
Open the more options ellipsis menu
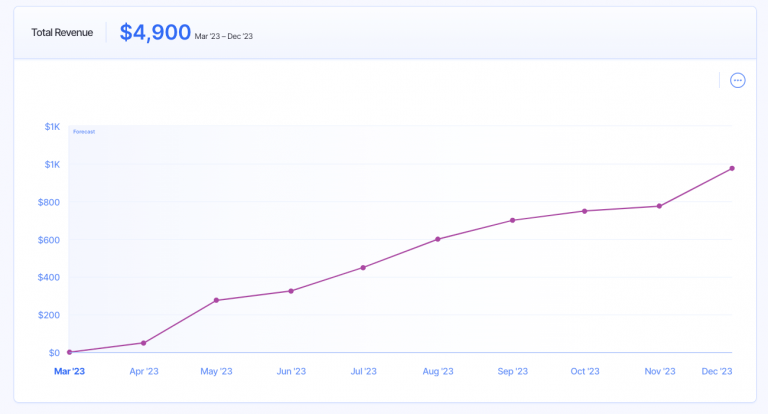[x=738, y=80]
